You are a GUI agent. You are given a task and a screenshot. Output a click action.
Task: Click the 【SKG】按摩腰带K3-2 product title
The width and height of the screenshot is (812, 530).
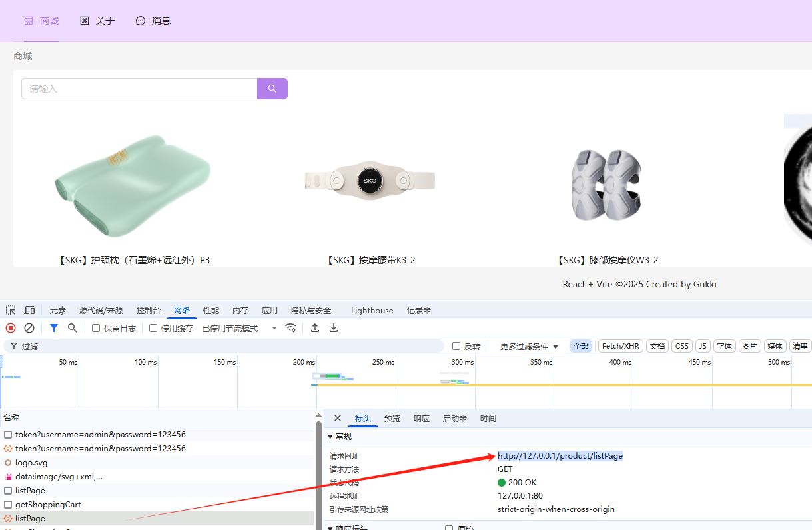pyautogui.click(x=371, y=260)
